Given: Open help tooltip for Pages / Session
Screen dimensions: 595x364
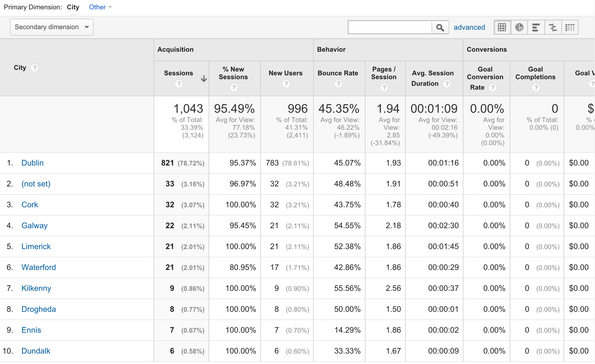Looking at the screenshot, I should tap(384, 87).
